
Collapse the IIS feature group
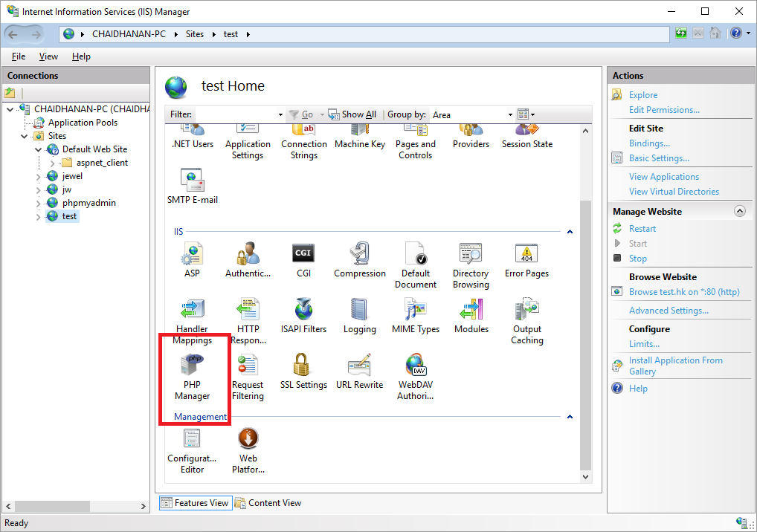[x=570, y=232]
